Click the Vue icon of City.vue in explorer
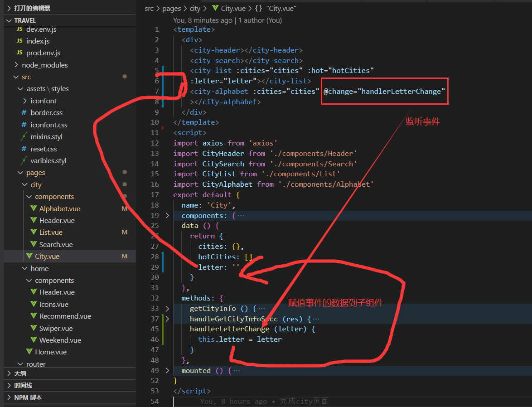 (x=29, y=256)
